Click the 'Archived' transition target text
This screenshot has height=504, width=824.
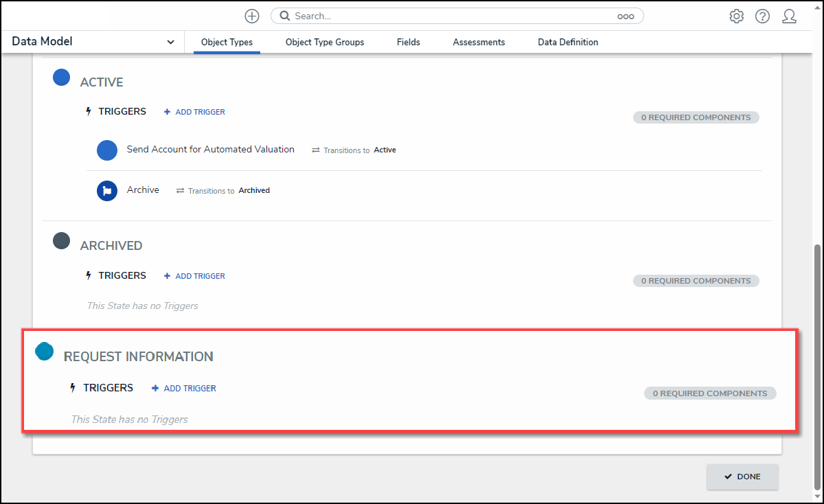tap(254, 190)
